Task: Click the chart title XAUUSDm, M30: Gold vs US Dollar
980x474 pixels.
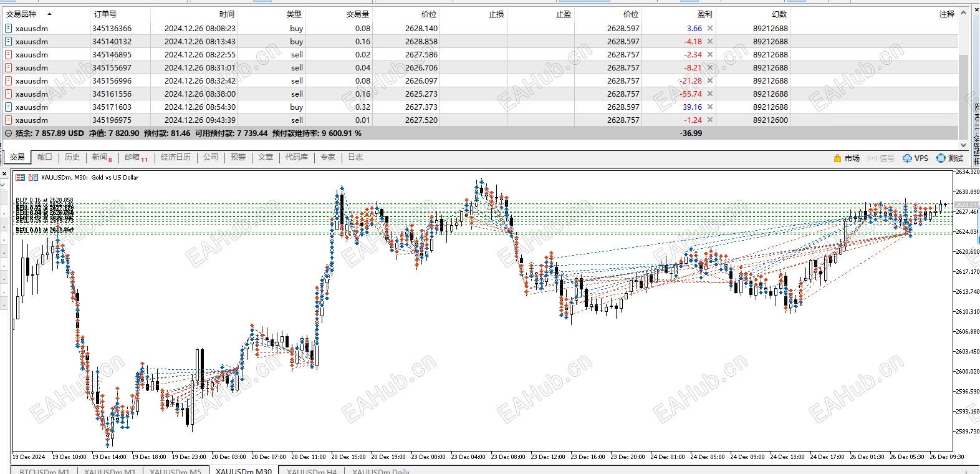Action: click(x=90, y=177)
